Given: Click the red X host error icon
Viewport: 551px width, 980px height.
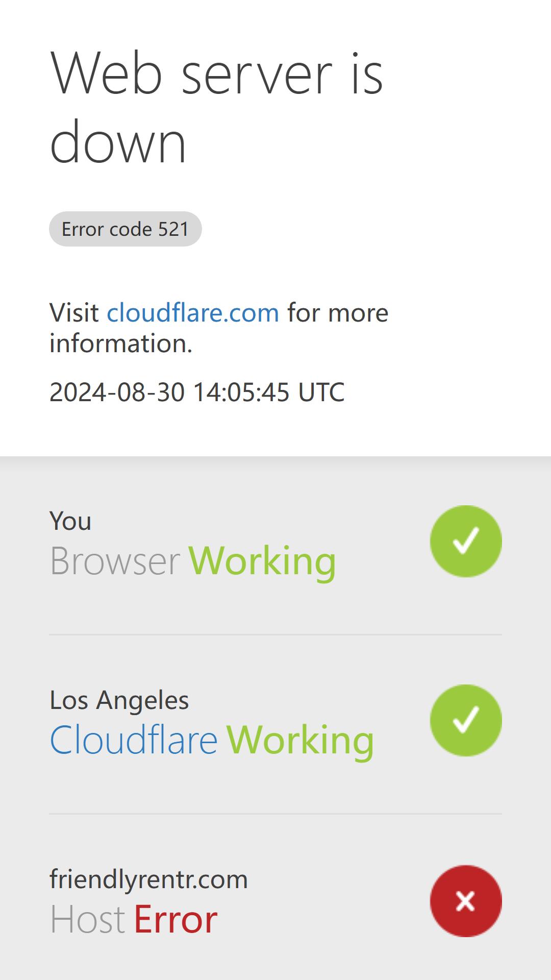Looking at the screenshot, I should 466,901.
